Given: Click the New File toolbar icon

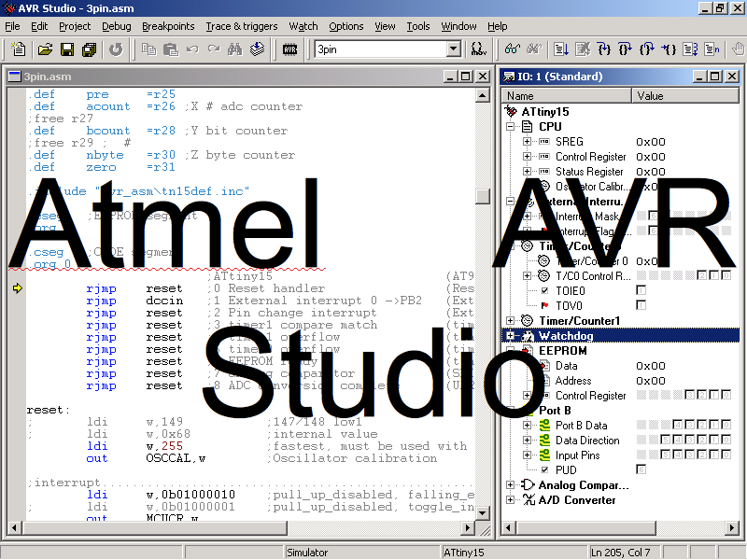Looking at the screenshot, I should point(20,49).
